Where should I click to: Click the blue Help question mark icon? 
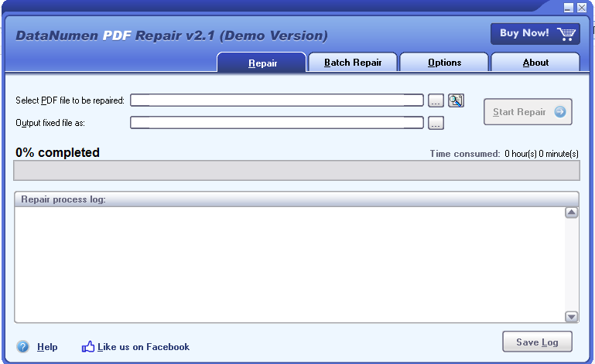point(22,346)
